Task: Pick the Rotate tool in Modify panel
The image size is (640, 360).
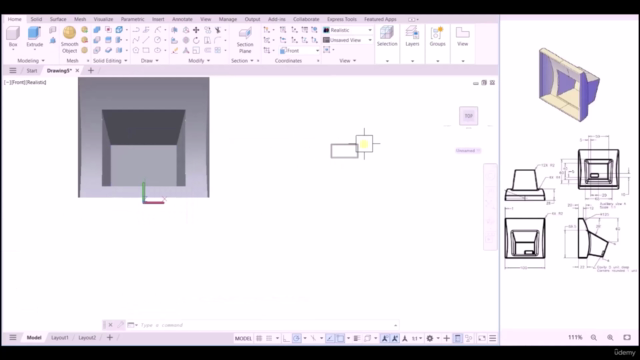Action: pos(196,40)
